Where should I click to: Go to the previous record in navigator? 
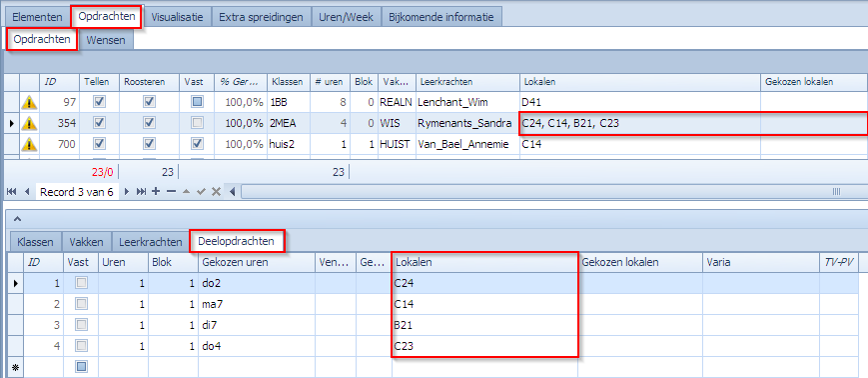click(26, 192)
